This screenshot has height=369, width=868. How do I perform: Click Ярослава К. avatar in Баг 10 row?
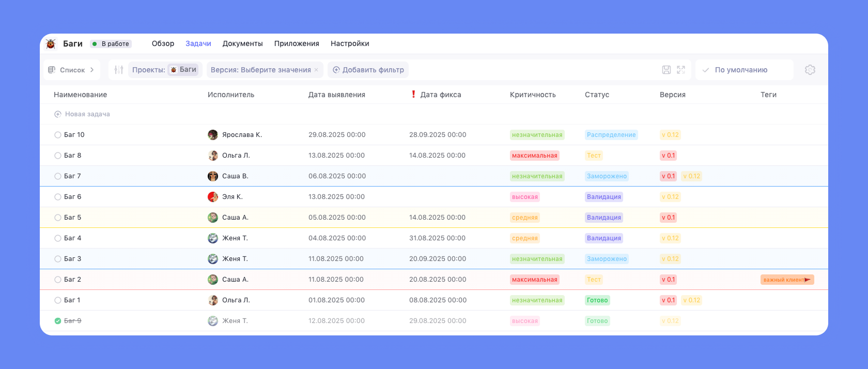213,135
